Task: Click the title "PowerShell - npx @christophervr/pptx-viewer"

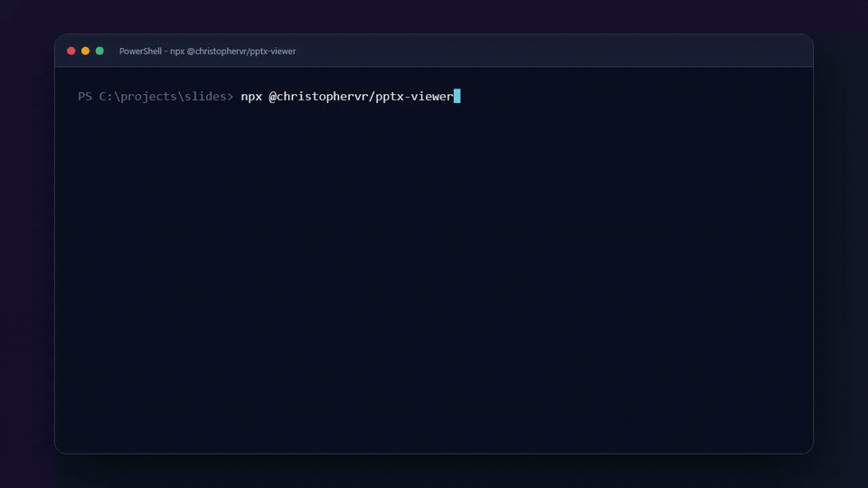Action: [x=208, y=51]
